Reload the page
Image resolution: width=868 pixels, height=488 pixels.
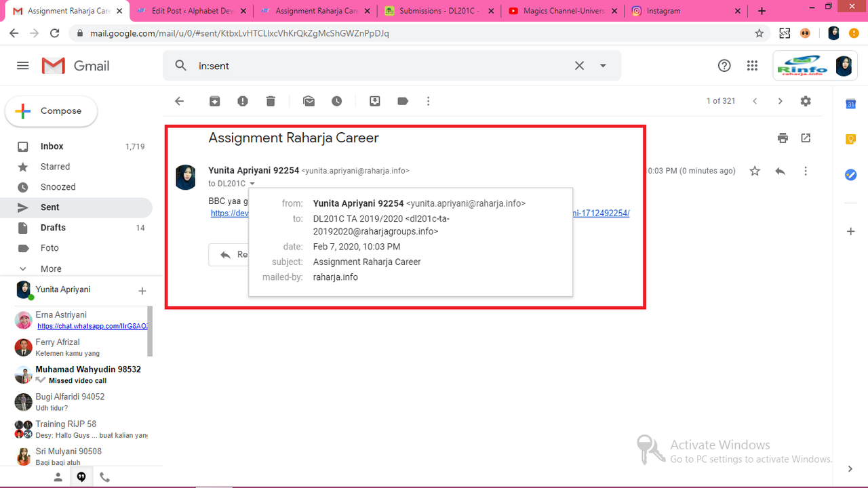(55, 33)
